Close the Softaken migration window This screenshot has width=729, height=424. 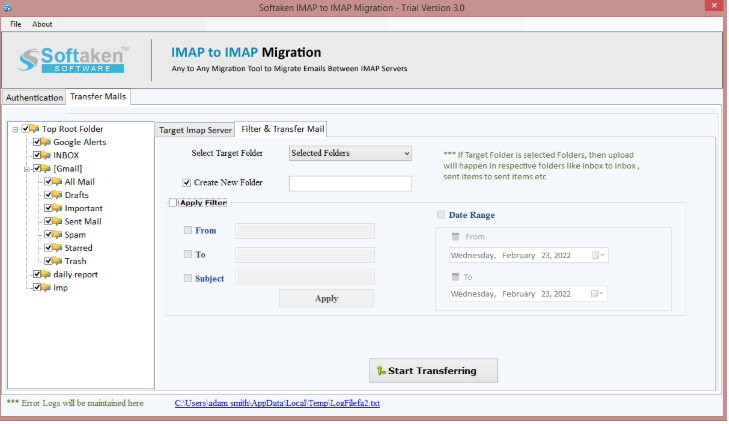714,6
